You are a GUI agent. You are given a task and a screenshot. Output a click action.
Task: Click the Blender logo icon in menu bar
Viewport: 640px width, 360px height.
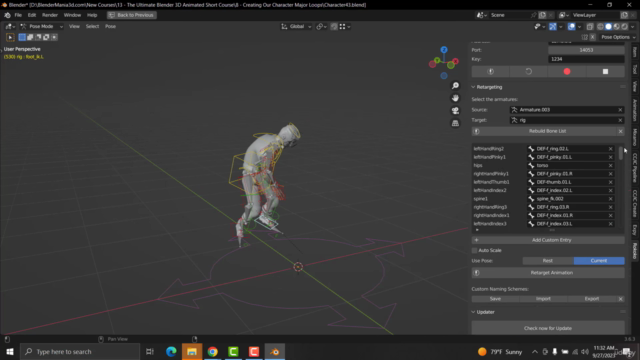tap(7, 15)
